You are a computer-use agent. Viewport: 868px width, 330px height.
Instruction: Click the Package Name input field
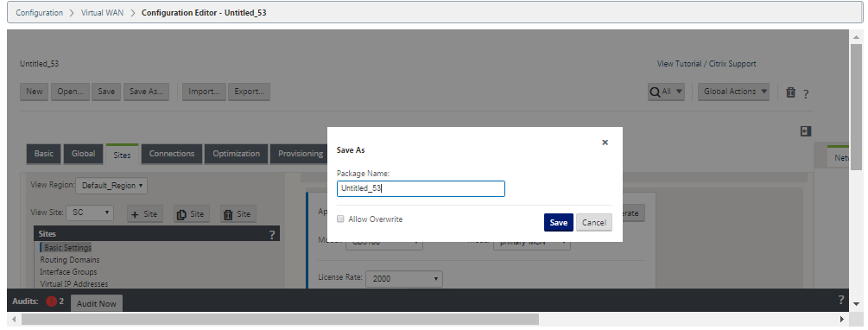click(x=421, y=189)
